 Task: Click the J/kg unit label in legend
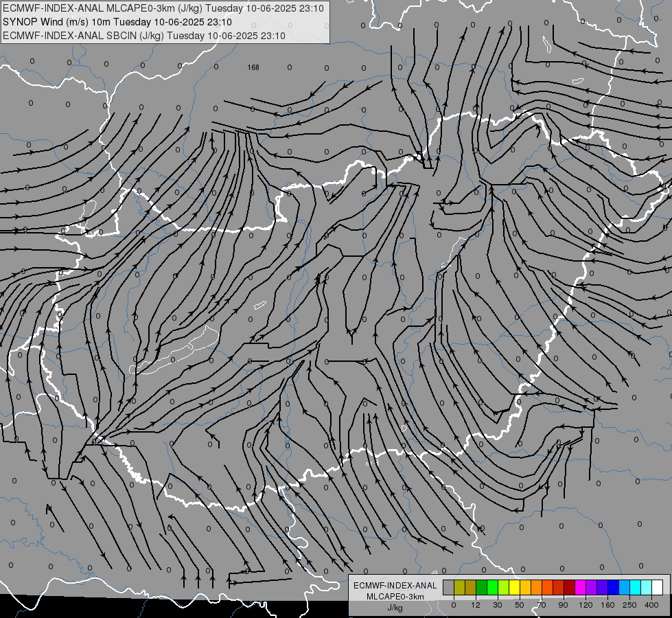click(x=395, y=608)
